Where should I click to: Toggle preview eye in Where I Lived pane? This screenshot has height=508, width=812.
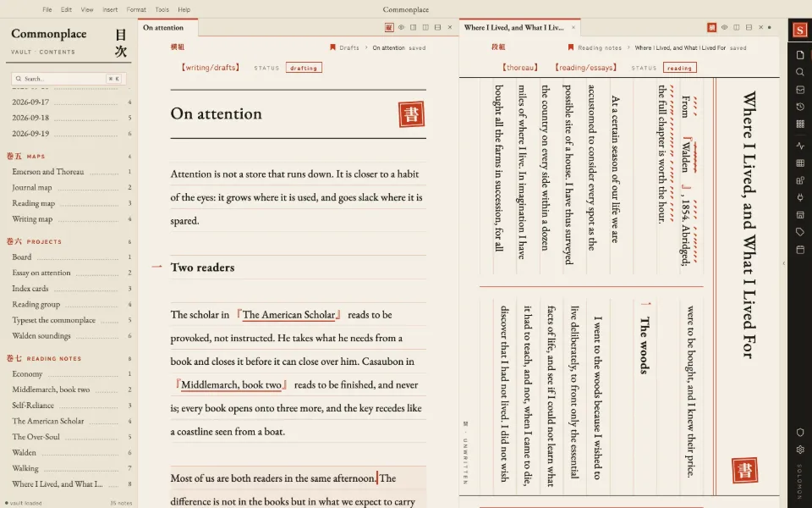pyautogui.click(x=725, y=27)
